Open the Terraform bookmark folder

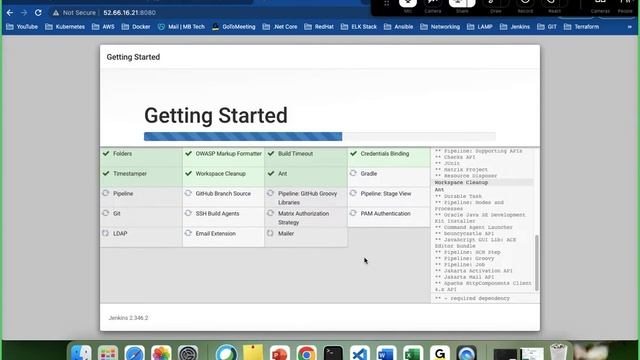581,27
